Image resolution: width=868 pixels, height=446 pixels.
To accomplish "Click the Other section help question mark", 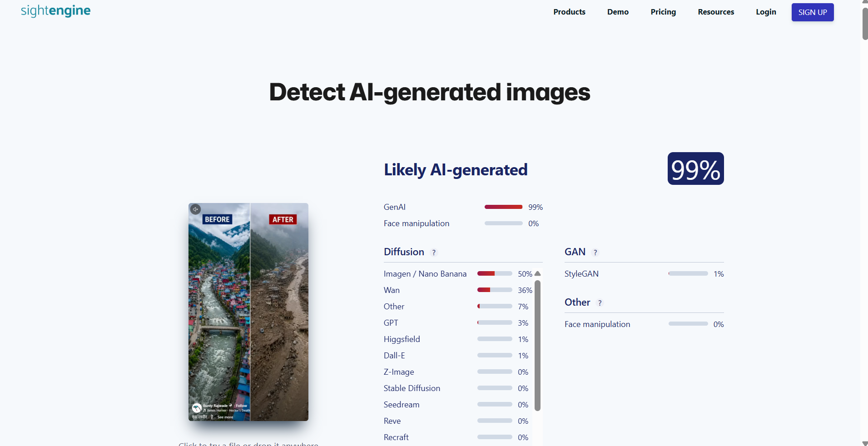I will tap(600, 303).
